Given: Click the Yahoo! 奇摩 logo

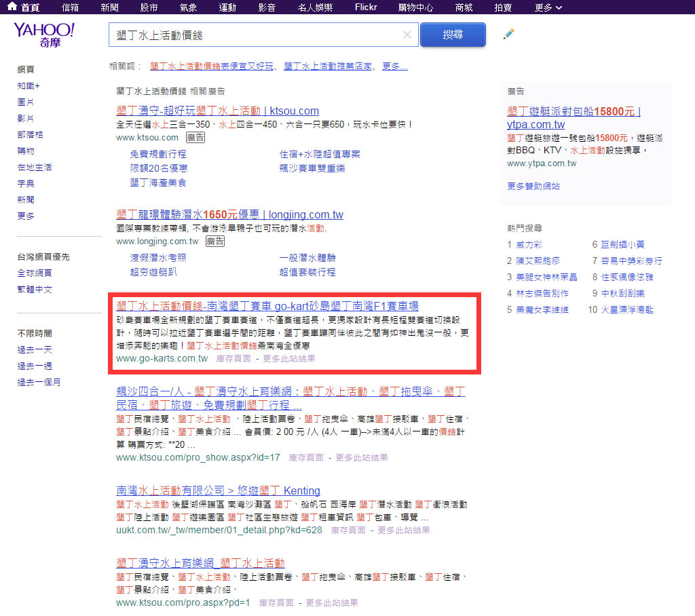Looking at the screenshot, I should tap(44, 35).
